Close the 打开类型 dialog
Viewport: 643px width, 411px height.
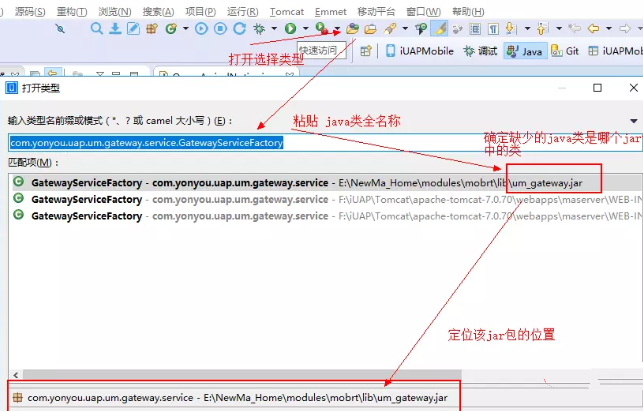(634, 88)
